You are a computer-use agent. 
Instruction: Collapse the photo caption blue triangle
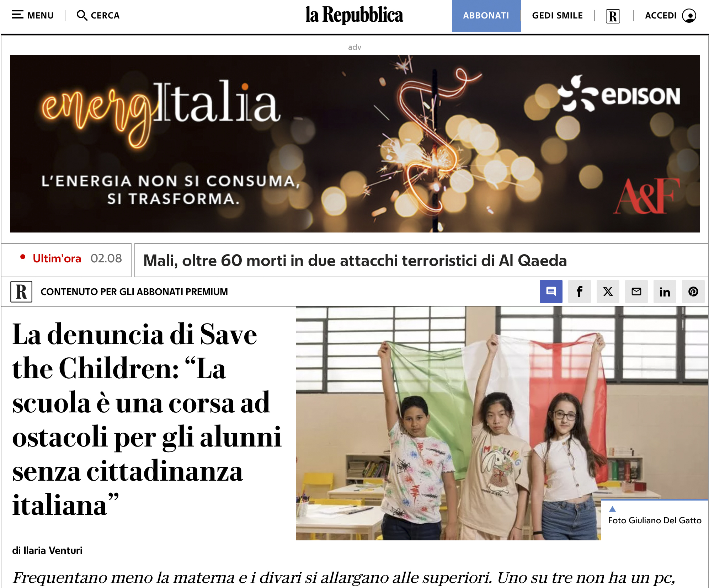tap(612, 509)
